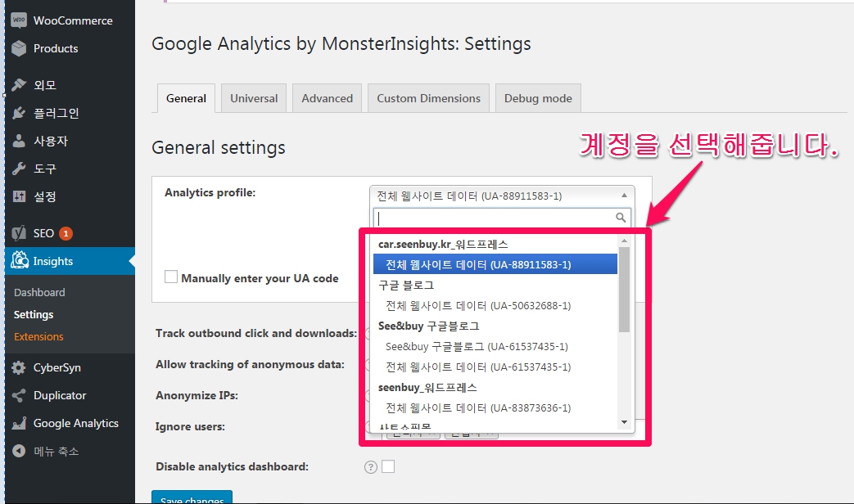
Task: Select 전체 웹사이트 데이터 UA-50632688-1 option
Action: [x=478, y=305]
